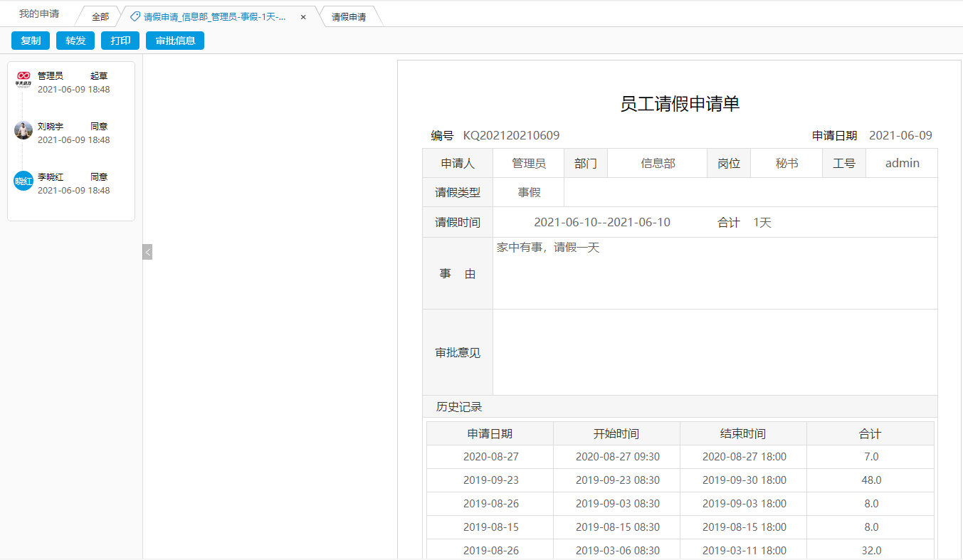
Task: Click the 开始时间 column header
Action: pos(616,433)
